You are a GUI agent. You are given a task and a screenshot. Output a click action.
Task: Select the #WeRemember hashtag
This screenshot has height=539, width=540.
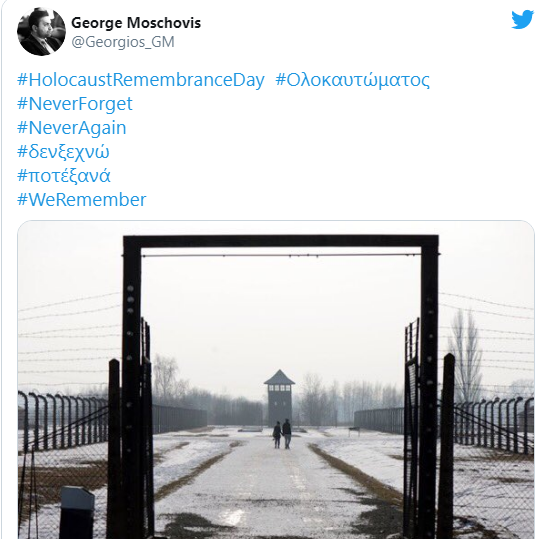(82, 200)
